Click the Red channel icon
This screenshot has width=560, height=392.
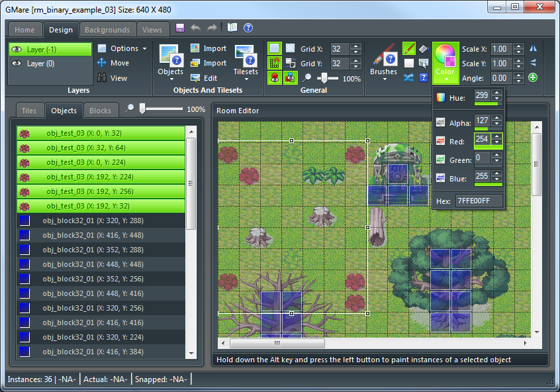coord(441,141)
